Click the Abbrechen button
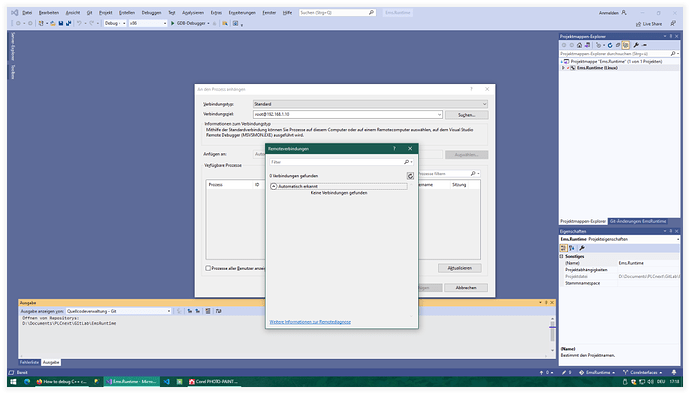This screenshot has height=393, width=690. pos(466,288)
